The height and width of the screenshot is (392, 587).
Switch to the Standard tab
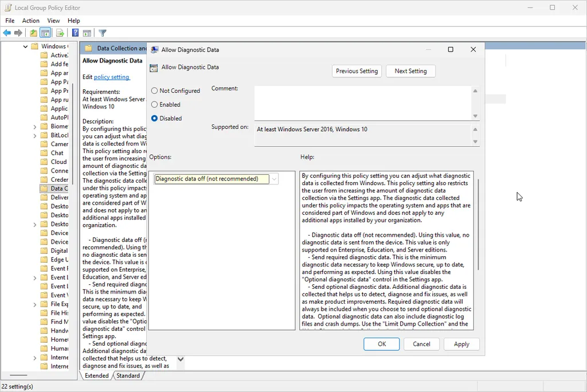[128, 375]
